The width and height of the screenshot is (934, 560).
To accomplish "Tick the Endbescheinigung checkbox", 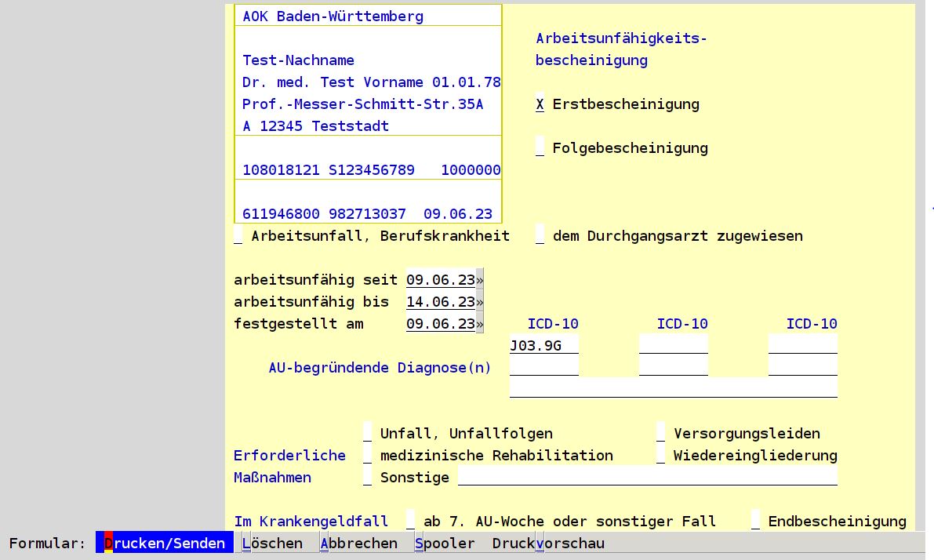I will coord(755,521).
